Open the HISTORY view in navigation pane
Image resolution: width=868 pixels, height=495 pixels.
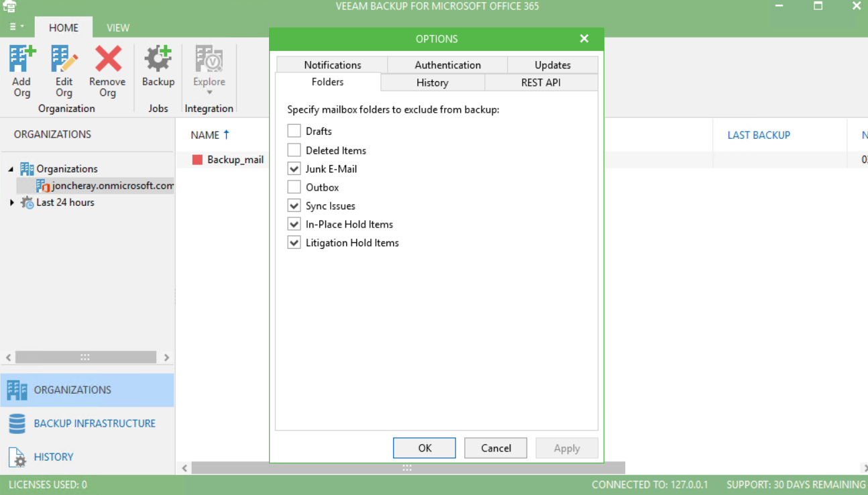coord(87,457)
